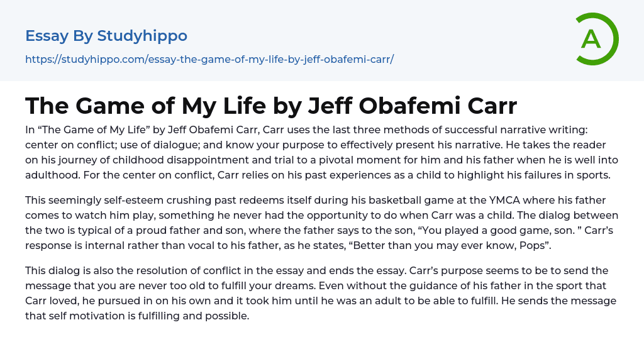Click the phrase "use of dialogue"
Screen dimensions: 644x359
pyautogui.click(x=154, y=145)
